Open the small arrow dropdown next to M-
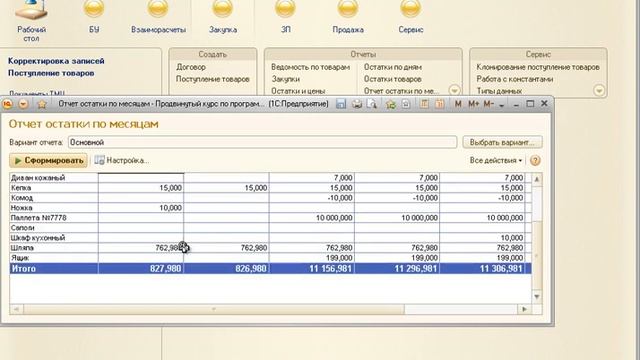 tap(502, 105)
